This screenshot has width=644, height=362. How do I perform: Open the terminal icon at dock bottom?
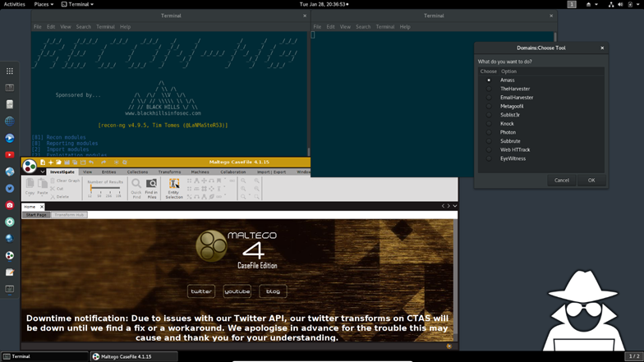coord(10,289)
